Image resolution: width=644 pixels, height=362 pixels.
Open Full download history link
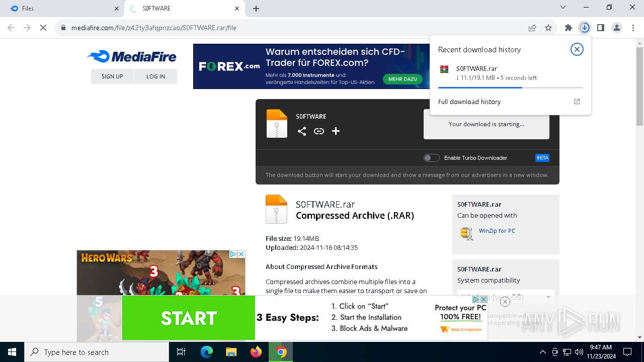pos(469,102)
